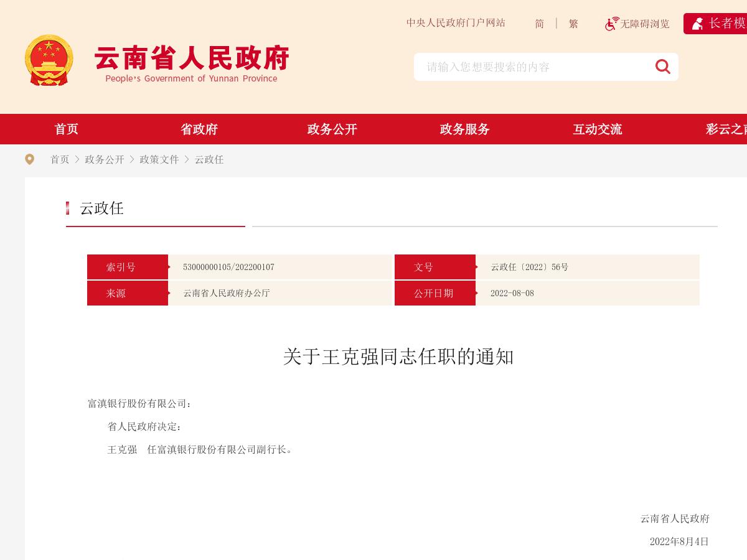Click the 索引号 label cell
This screenshot has width=747, height=560.
pyautogui.click(x=128, y=267)
